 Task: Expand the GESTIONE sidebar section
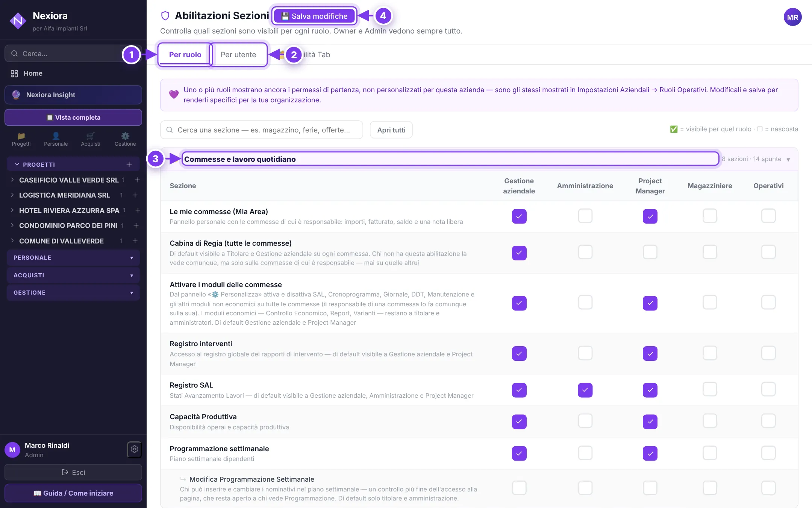73,293
